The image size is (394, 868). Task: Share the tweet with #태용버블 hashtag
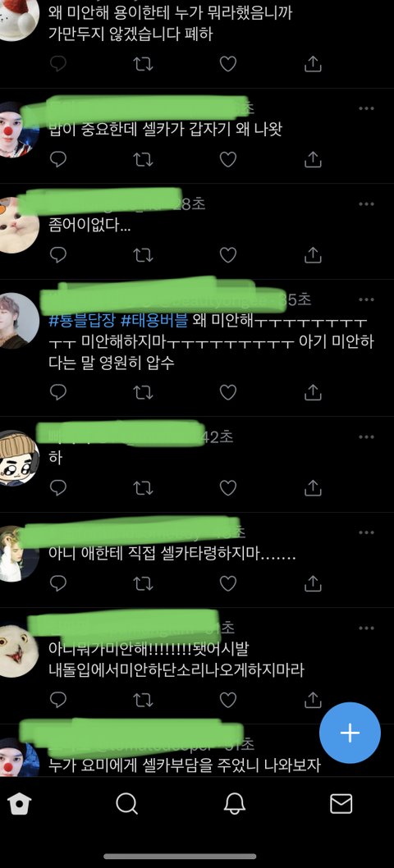[313, 392]
